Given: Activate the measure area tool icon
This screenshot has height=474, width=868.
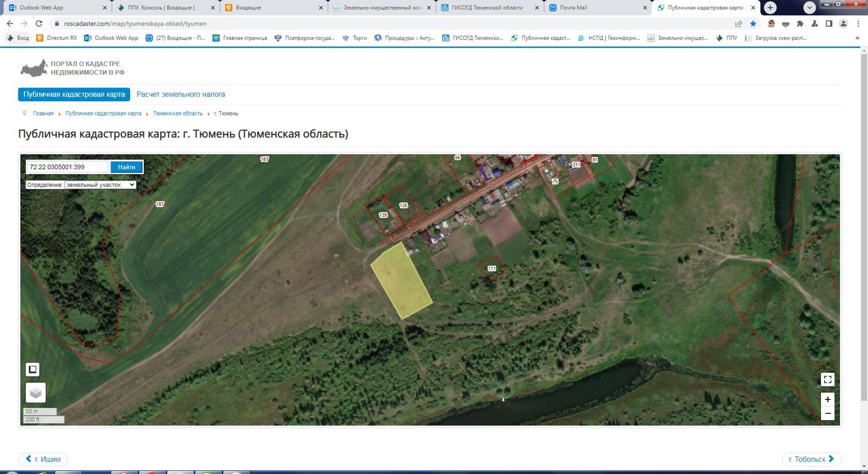Looking at the screenshot, I should pyautogui.click(x=33, y=369).
